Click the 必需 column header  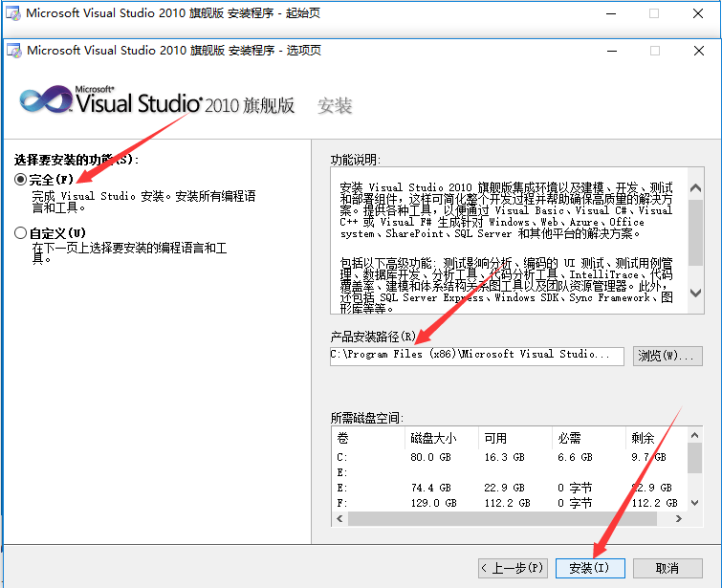tap(589, 438)
